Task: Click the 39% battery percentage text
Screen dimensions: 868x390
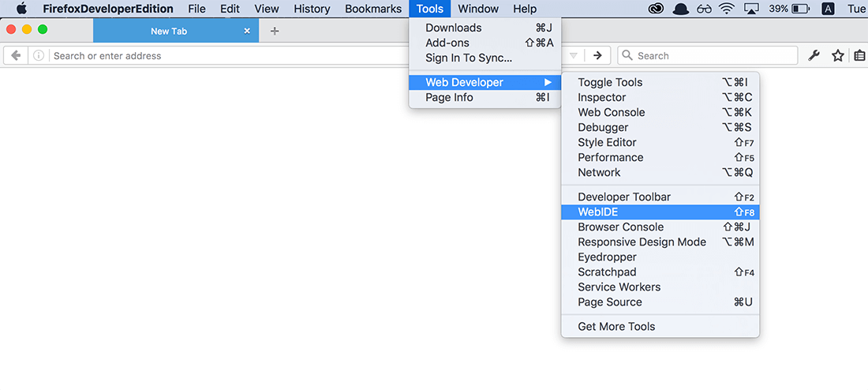Action: pos(778,9)
